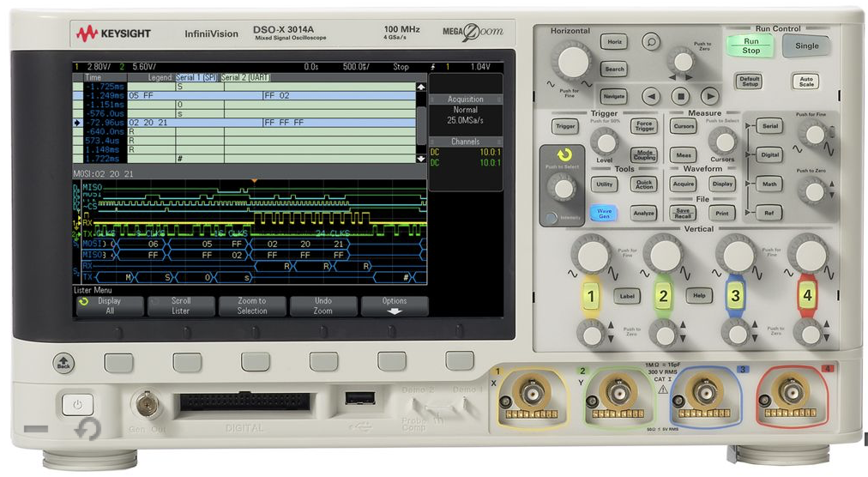The width and height of the screenshot is (868, 477).
Task: Click the Channels panel header
Action: point(466,142)
